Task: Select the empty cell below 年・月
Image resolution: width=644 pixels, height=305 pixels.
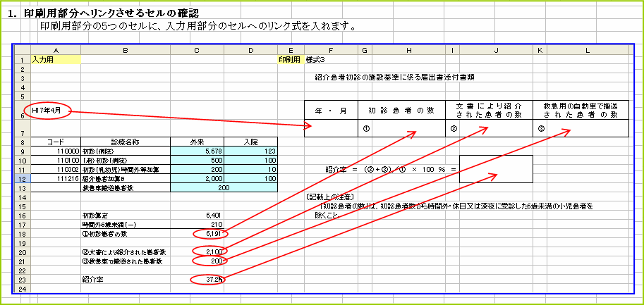Action: (x=331, y=128)
